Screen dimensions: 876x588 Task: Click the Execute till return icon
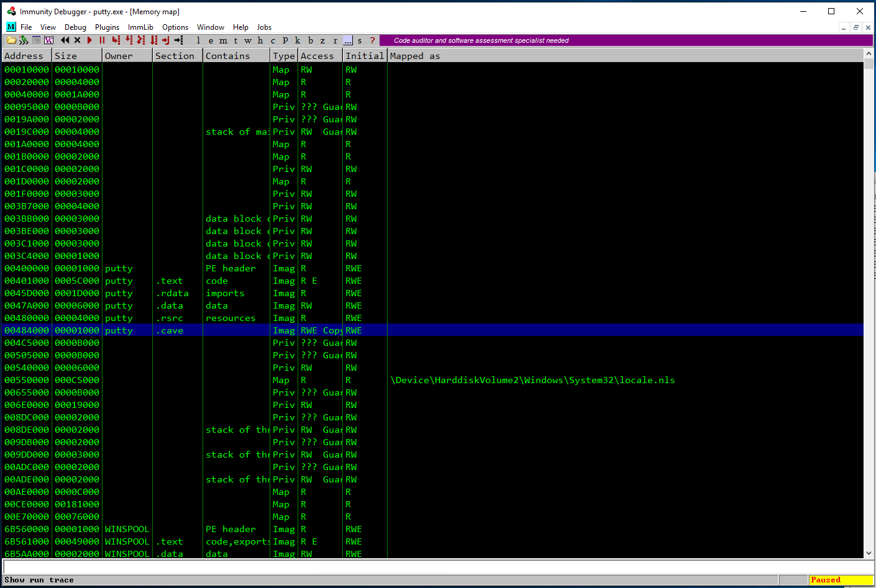tap(166, 40)
